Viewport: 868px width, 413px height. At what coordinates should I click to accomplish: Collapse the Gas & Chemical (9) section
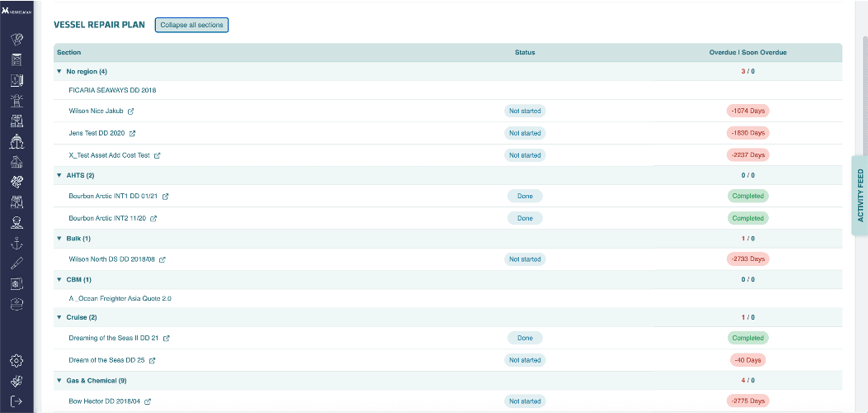(59, 381)
